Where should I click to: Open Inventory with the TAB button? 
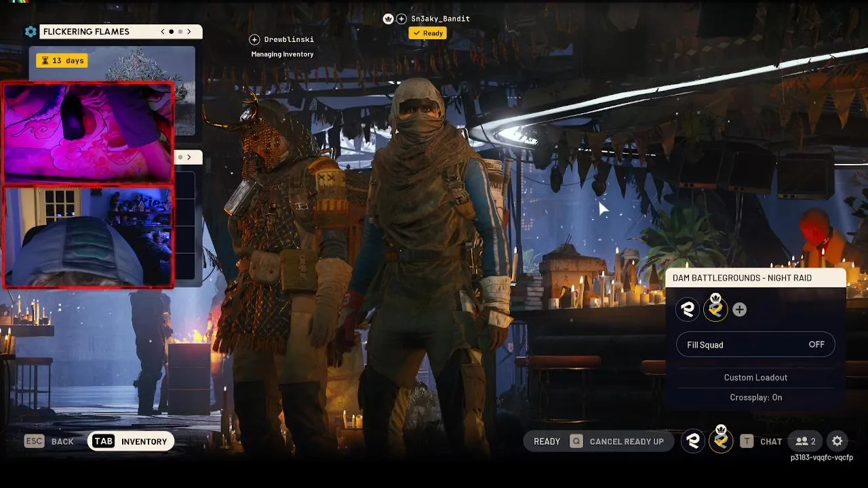point(131,441)
